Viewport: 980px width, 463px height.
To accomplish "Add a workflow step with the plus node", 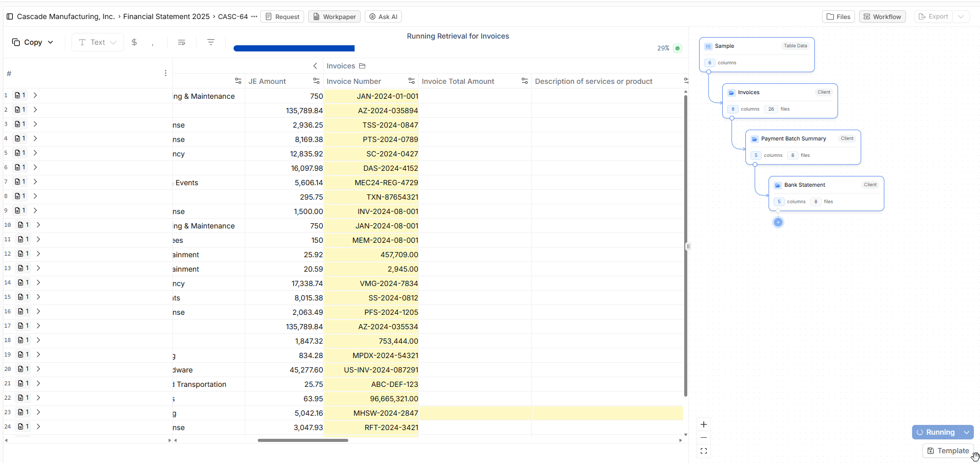I will [x=778, y=222].
